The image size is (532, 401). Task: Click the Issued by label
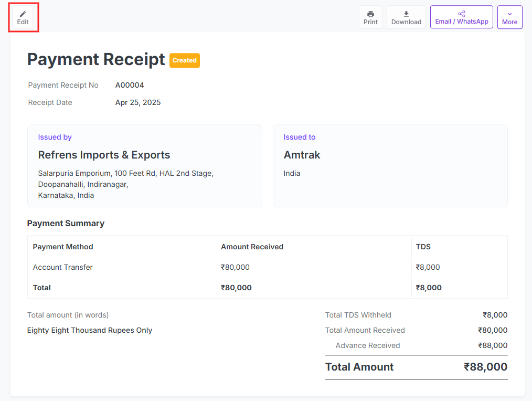[55, 137]
